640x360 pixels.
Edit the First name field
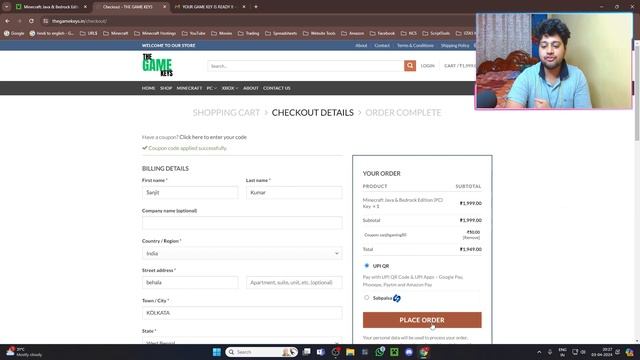pyautogui.click(x=190, y=192)
